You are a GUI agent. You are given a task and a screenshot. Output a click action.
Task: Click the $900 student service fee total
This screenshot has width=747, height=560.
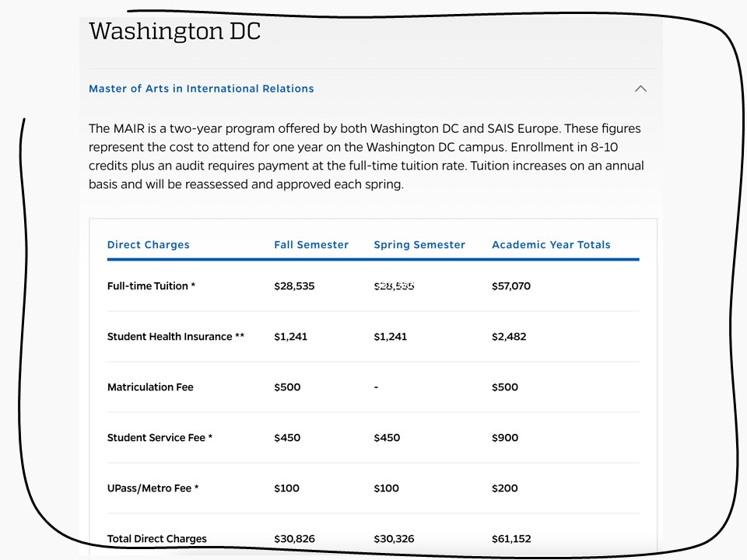coord(505,438)
